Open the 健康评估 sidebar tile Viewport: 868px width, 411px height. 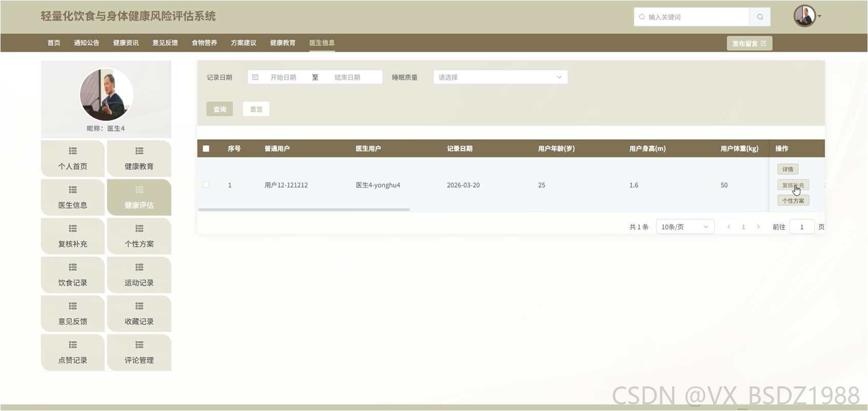pyautogui.click(x=139, y=197)
